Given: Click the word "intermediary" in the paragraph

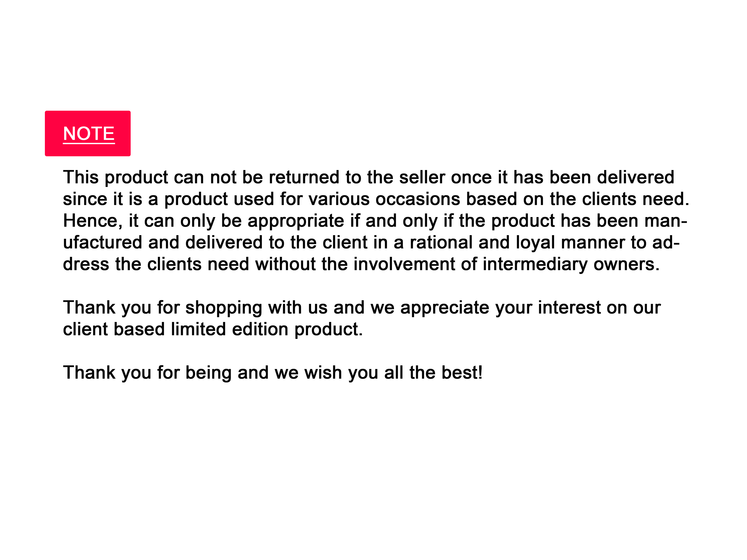Looking at the screenshot, I should click(535, 264).
